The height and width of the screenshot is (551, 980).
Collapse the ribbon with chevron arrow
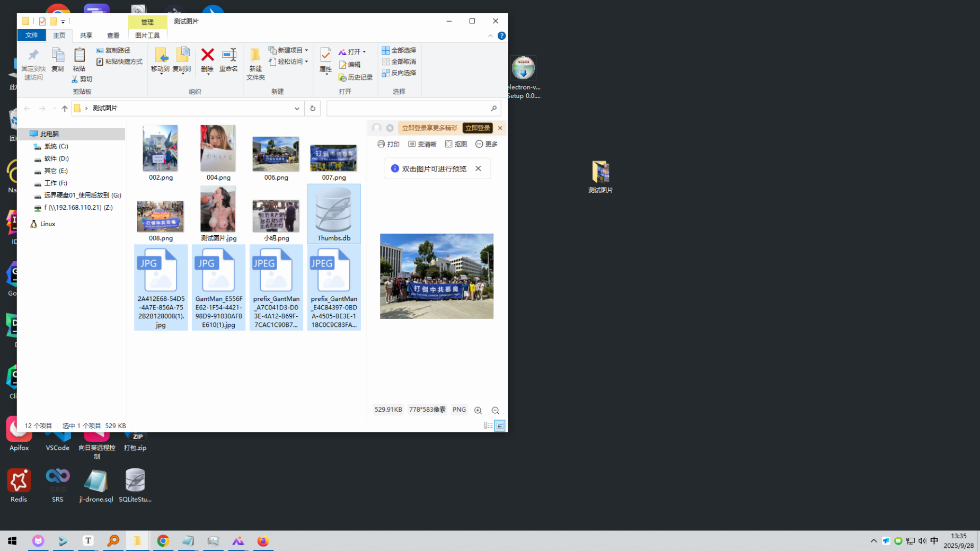[x=490, y=35]
